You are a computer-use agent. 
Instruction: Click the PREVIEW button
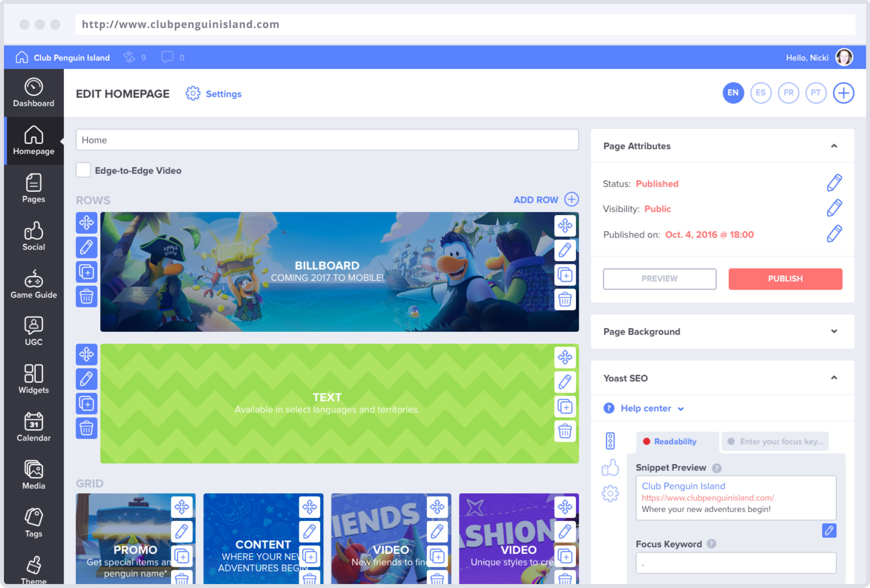pyautogui.click(x=659, y=279)
